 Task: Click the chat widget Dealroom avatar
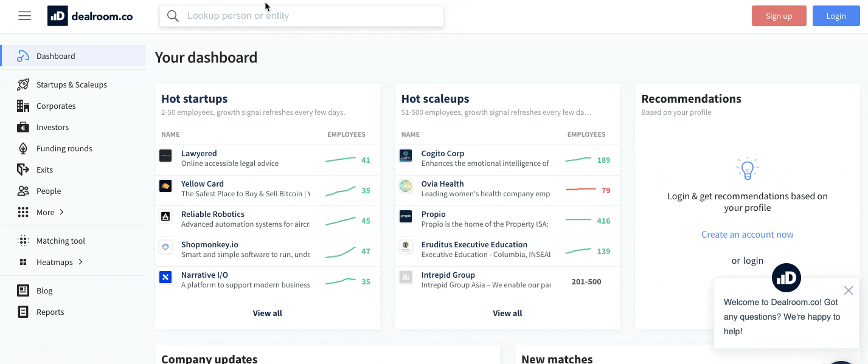tap(786, 278)
